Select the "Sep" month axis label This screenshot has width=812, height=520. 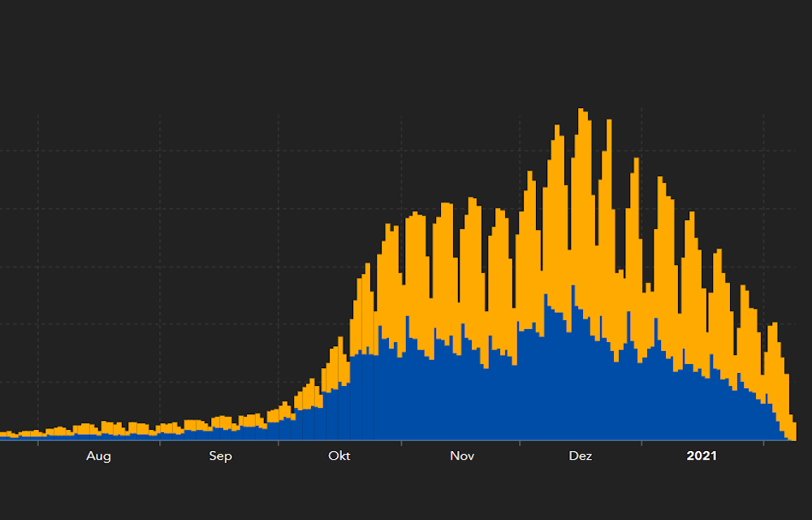point(220,457)
